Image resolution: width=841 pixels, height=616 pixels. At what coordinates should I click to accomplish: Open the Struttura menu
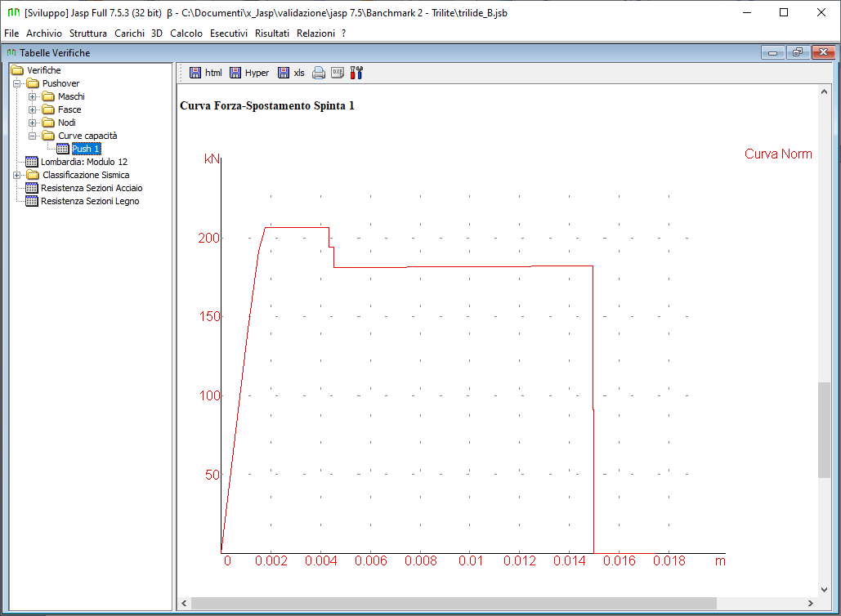[x=88, y=33]
